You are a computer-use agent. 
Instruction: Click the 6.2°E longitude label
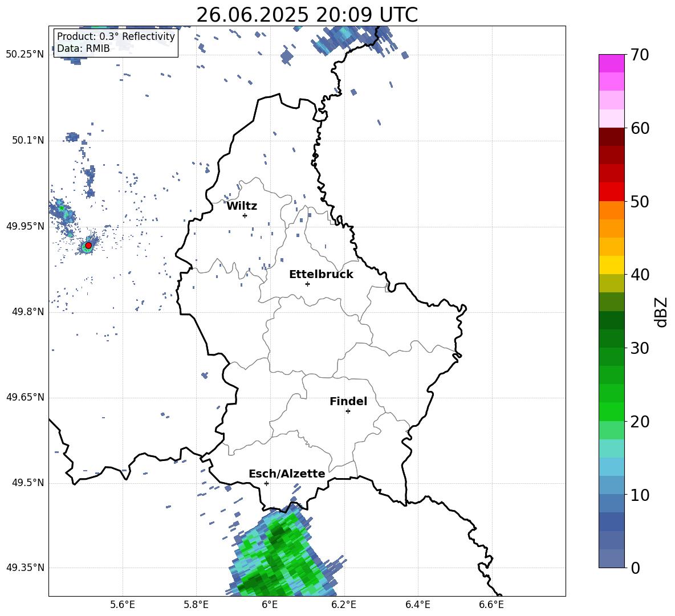point(344,605)
